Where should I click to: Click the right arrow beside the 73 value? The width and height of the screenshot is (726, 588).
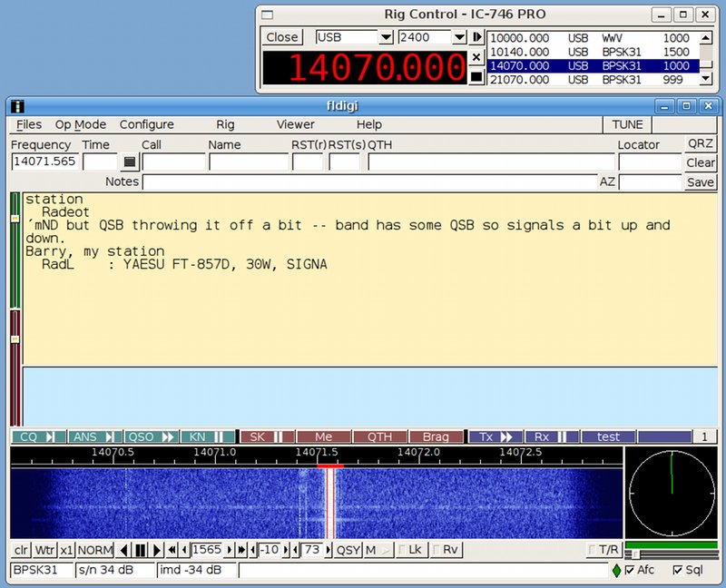(x=328, y=550)
